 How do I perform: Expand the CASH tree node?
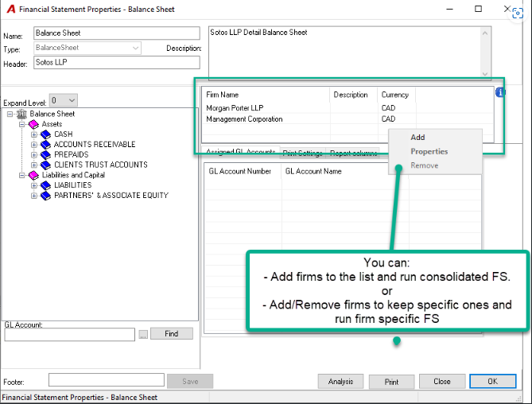pos(33,134)
